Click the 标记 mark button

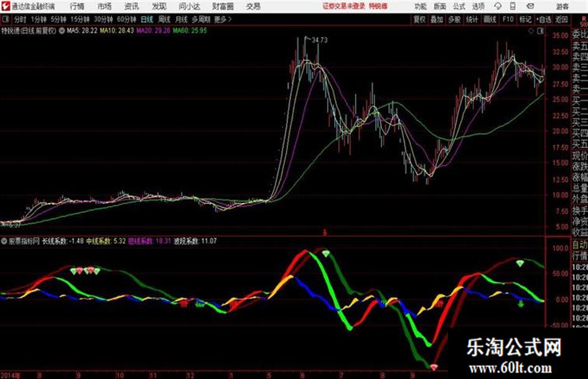[x=525, y=19]
